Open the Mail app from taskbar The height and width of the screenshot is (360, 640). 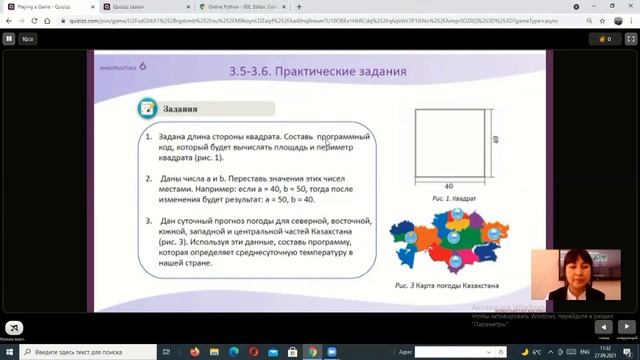pyautogui.click(x=273, y=352)
